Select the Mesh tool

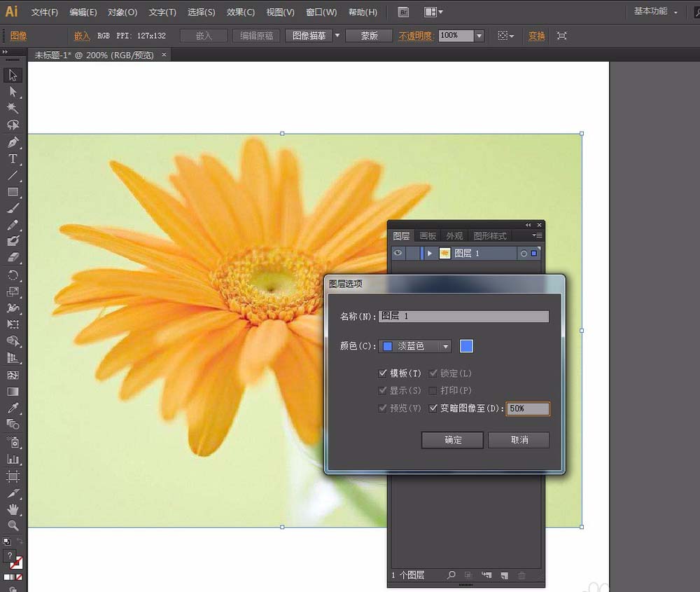pyautogui.click(x=13, y=375)
